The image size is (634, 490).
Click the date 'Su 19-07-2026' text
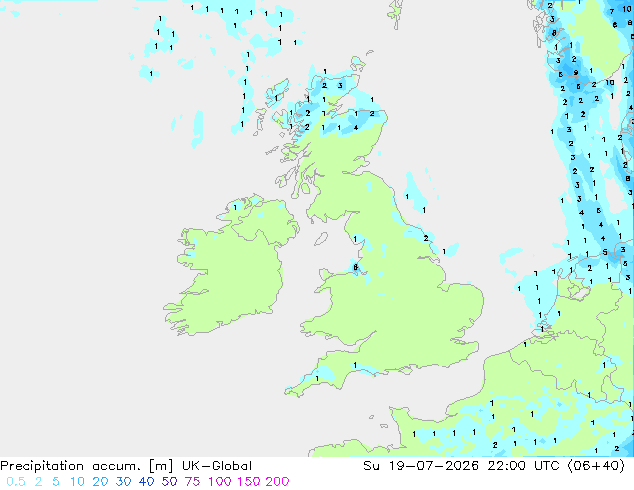(x=421, y=466)
